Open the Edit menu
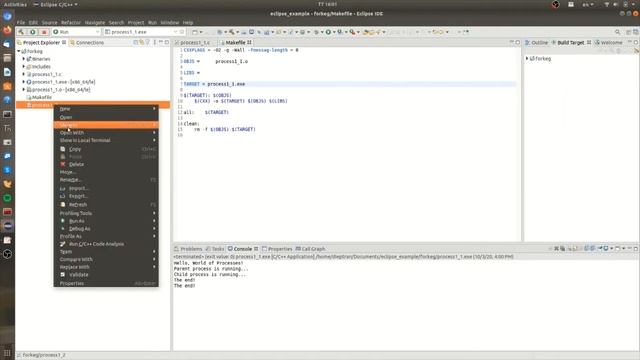The image size is (640, 360). 33,22
